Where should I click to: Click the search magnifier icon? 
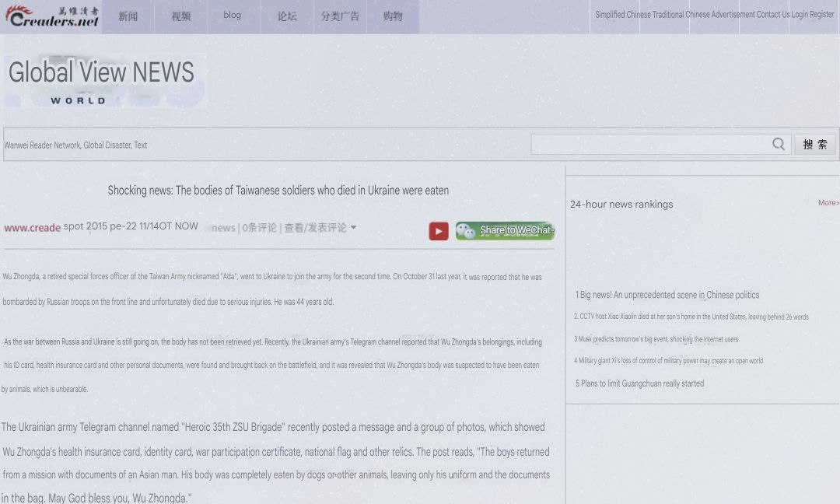click(x=778, y=144)
